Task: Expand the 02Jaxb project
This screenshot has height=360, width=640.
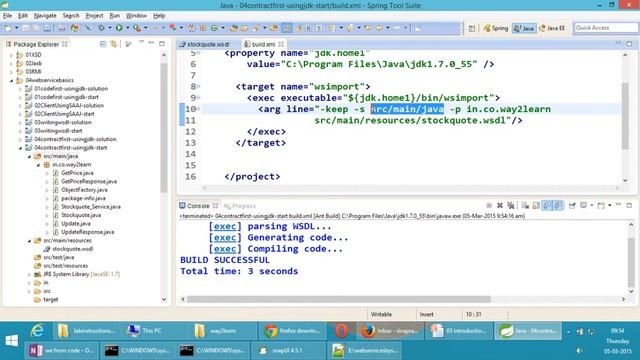Action: tap(11, 63)
